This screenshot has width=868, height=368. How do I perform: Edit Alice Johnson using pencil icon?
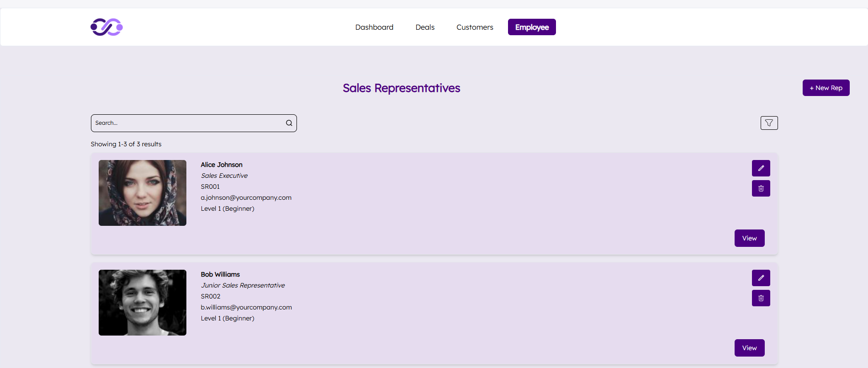pos(761,168)
